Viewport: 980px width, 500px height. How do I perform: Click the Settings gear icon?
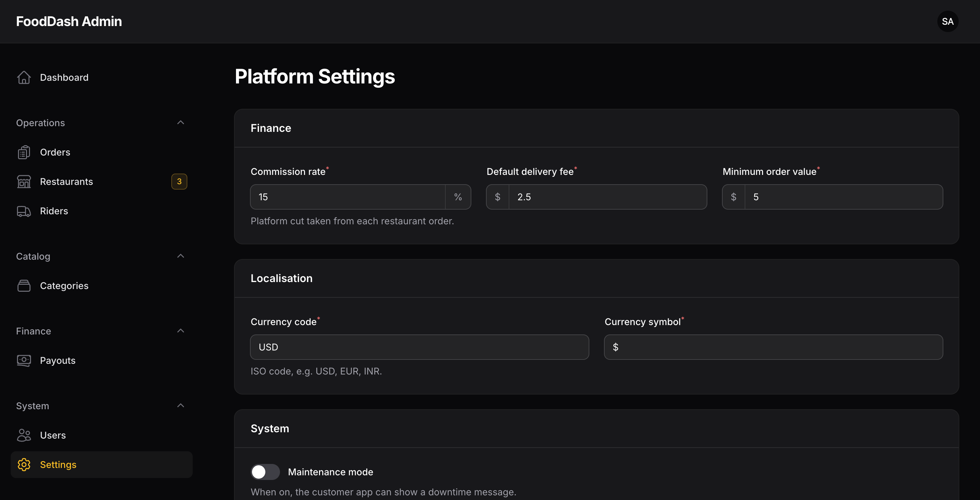[24, 465]
